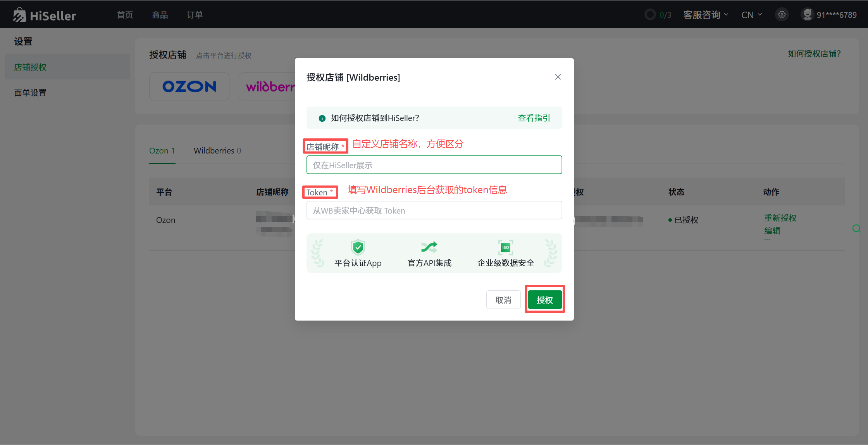Open the settings gear icon

coord(782,15)
